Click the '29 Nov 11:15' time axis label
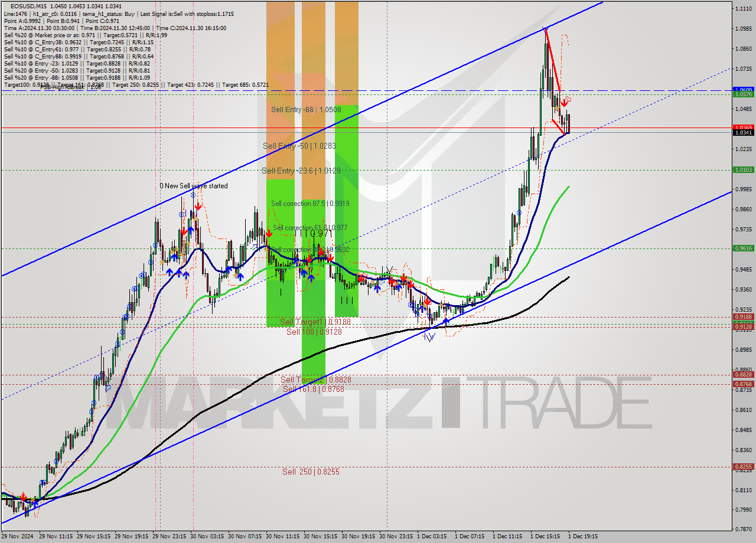756x543 pixels. coord(56,537)
